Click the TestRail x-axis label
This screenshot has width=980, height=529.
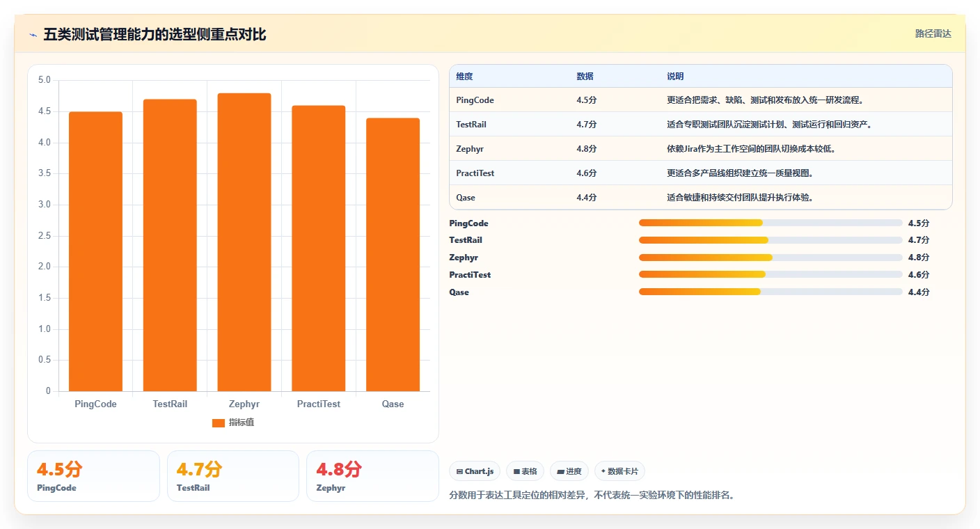point(170,404)
